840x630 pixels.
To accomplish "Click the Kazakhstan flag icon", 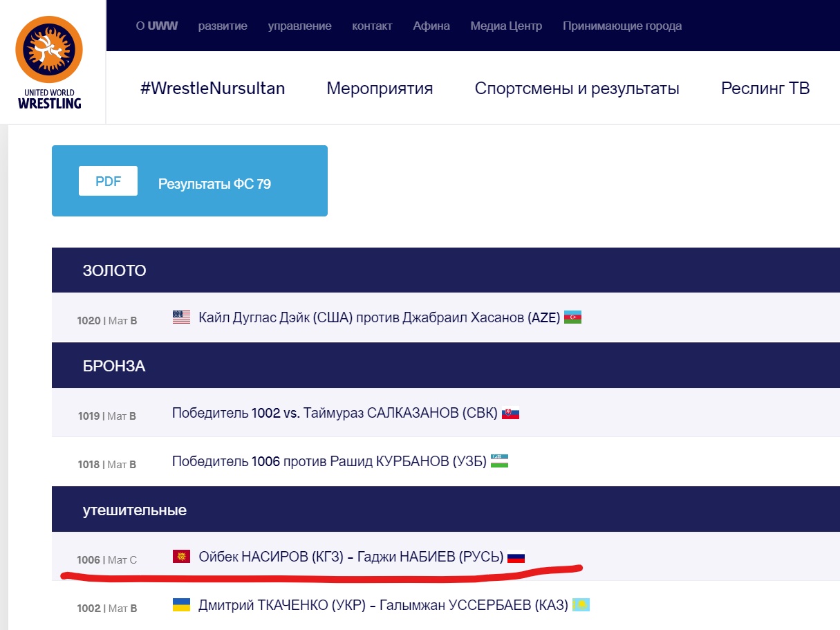I will click(581, 605).
